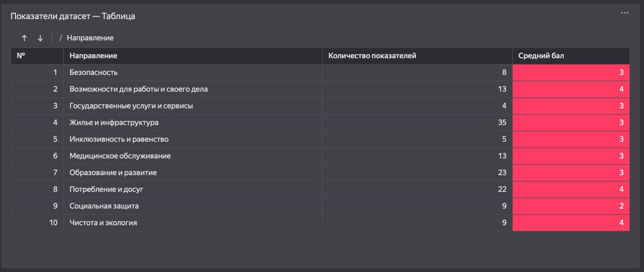Click Жилье и инфраструктура cell
Image resolution: width=644 pixels, height=272 pixels.
193,122
